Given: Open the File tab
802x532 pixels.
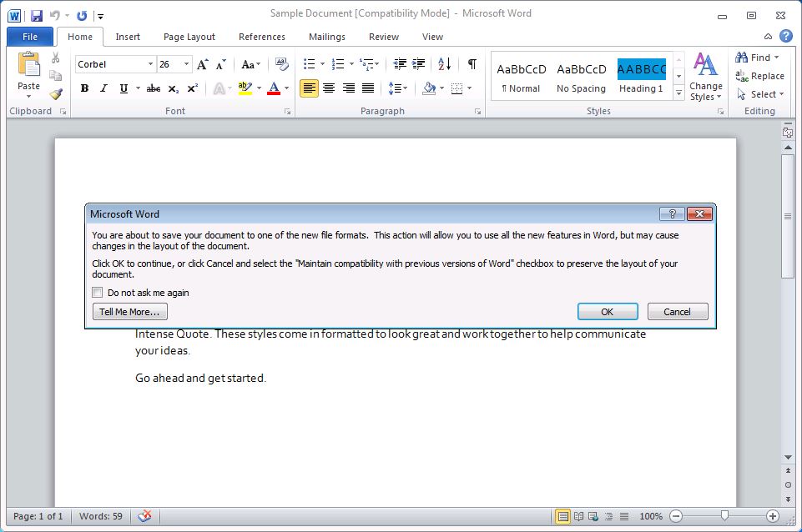Looking at the screenshot, I should tap(30, 37).
